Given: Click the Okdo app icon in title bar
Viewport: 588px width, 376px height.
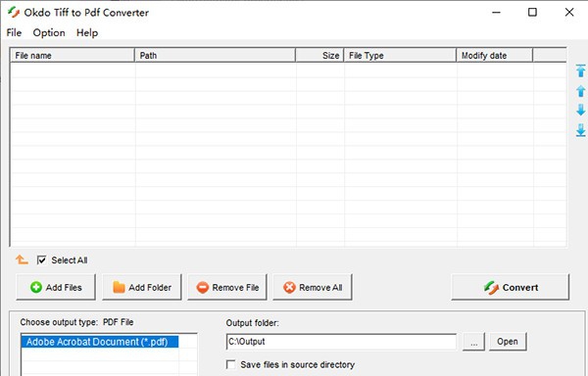Looking at the screenshot, I should (x=14, y=13).
